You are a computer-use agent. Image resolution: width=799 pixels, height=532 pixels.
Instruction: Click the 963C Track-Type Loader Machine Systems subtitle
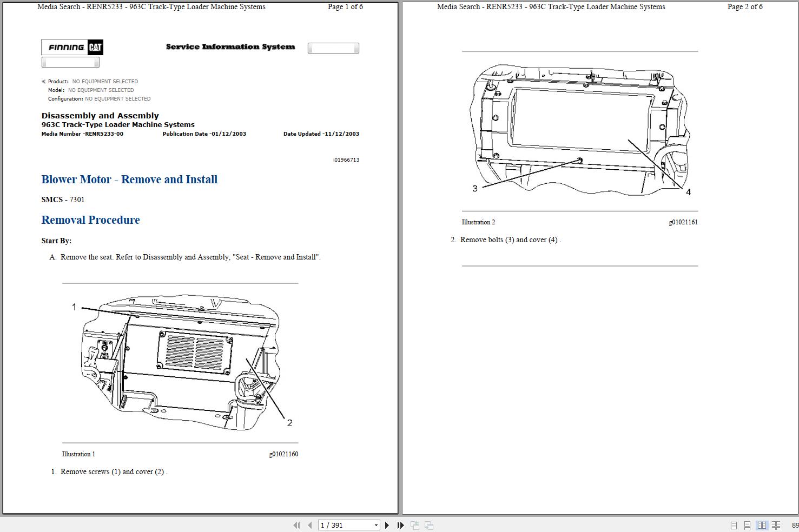point(118,124)
